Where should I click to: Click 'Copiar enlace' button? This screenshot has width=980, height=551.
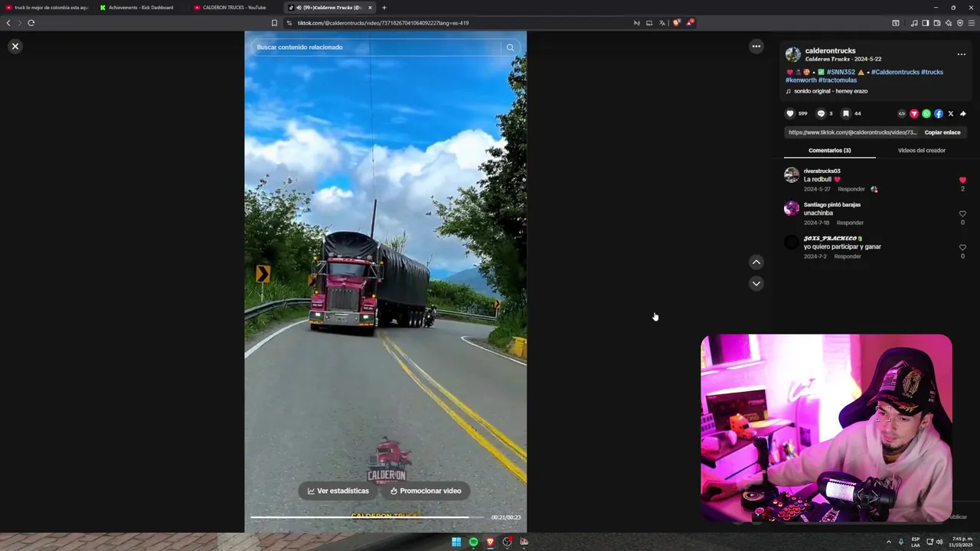point(942,132)
